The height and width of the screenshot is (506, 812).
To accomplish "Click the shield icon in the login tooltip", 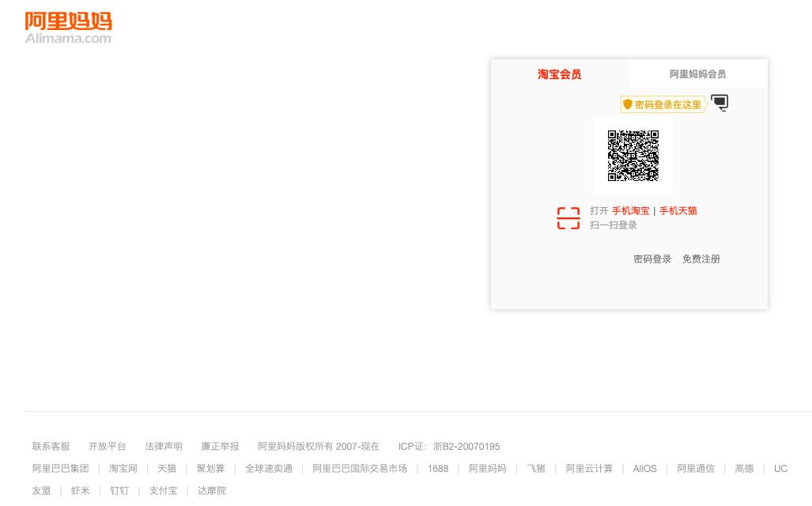I will click(x=627, y=104).
